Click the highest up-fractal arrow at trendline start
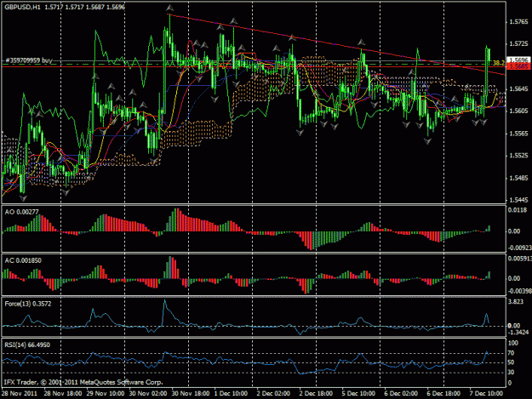Screen dimensions: 532x399 pos(169,9)
